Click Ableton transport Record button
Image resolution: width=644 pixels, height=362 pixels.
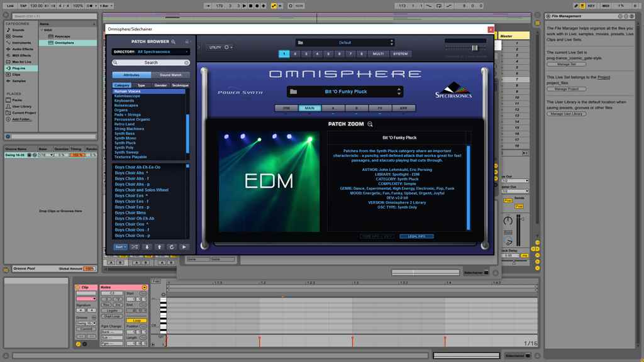[257, 6]
